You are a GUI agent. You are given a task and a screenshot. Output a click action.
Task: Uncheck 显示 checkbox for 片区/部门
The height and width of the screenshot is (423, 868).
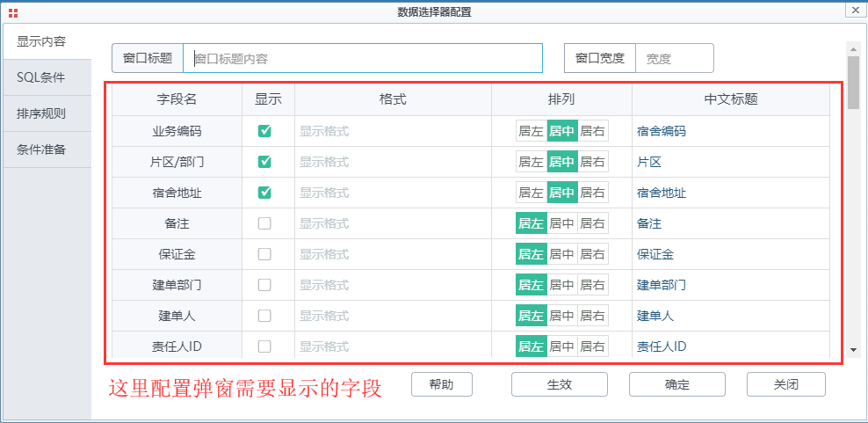[x=264, y=162]
